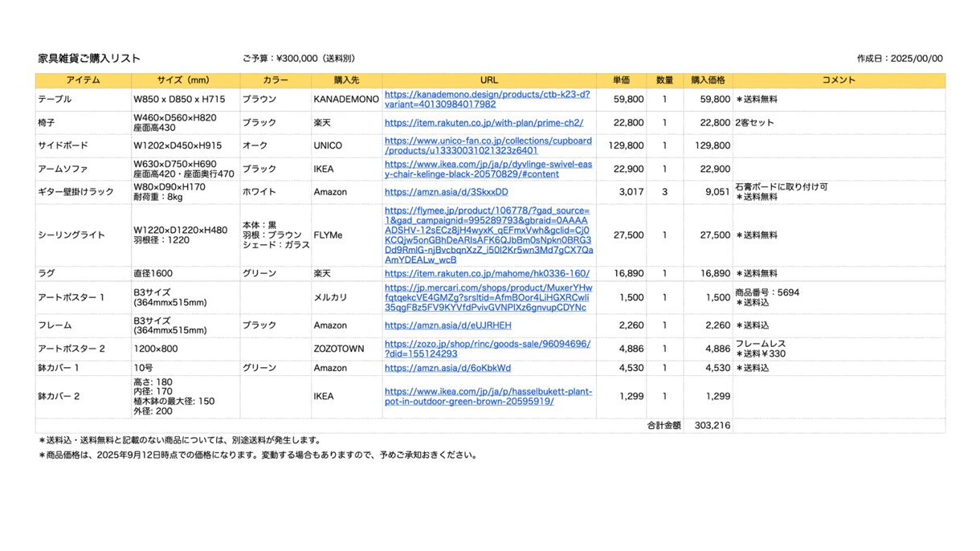Click the size cell W1202×D450×H915
The width and height of the screenshot is (980, 551).
[185, 145]
